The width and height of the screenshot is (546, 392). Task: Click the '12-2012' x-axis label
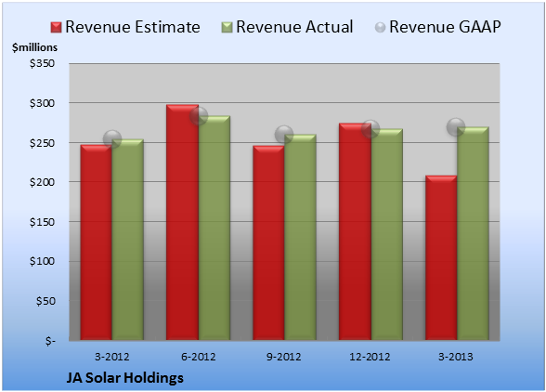(x=370, y=357)
